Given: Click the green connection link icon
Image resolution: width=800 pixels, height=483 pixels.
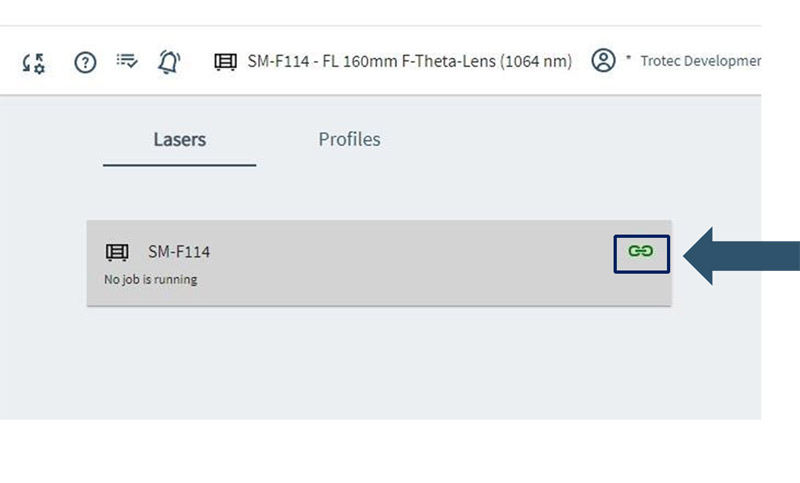Looking at the screenshot, I should (x=640, y=251).
